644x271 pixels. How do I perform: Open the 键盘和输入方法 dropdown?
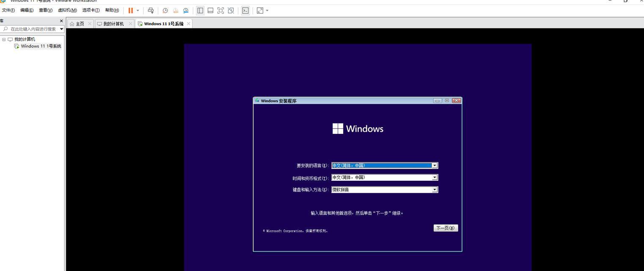pos(385,190)
